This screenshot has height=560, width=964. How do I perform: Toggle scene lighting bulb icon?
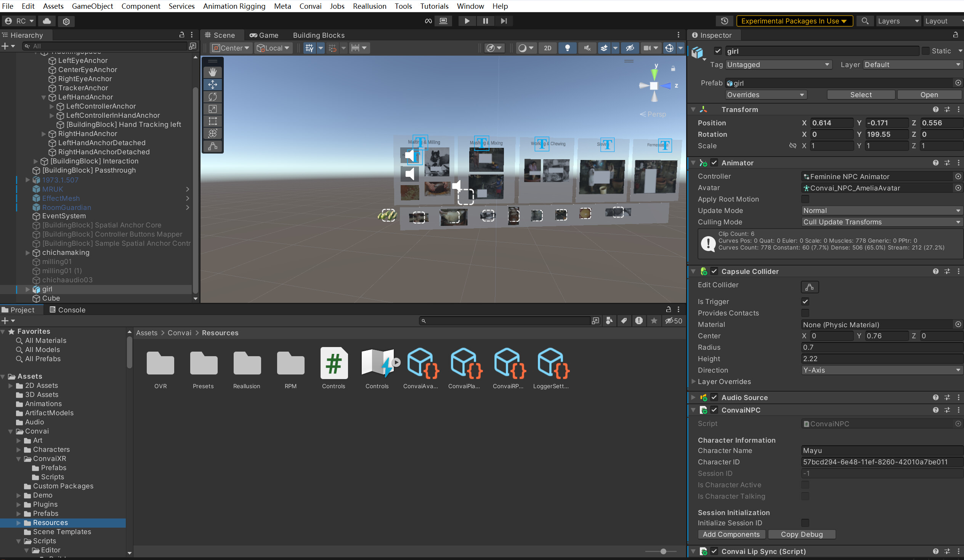567,48
